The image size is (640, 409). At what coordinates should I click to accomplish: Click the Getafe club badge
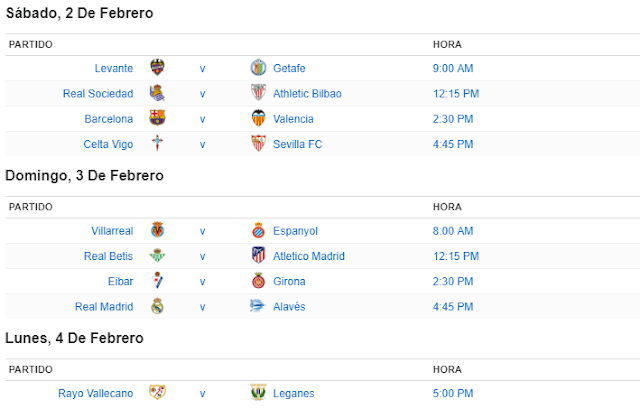[x=258, y=67]
